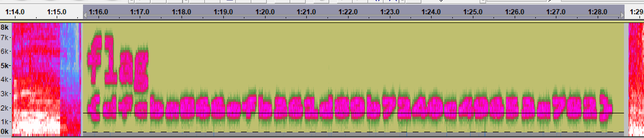Click the 1:26.0 mark on the timeline ruler
This screenshot has width=644, height=138.
coord(515,12)
